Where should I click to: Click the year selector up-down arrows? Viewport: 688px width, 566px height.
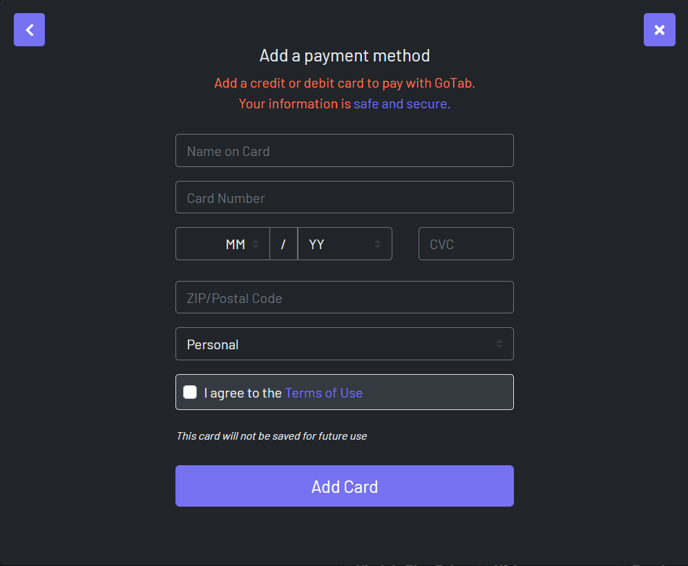[x=378, y=244]
